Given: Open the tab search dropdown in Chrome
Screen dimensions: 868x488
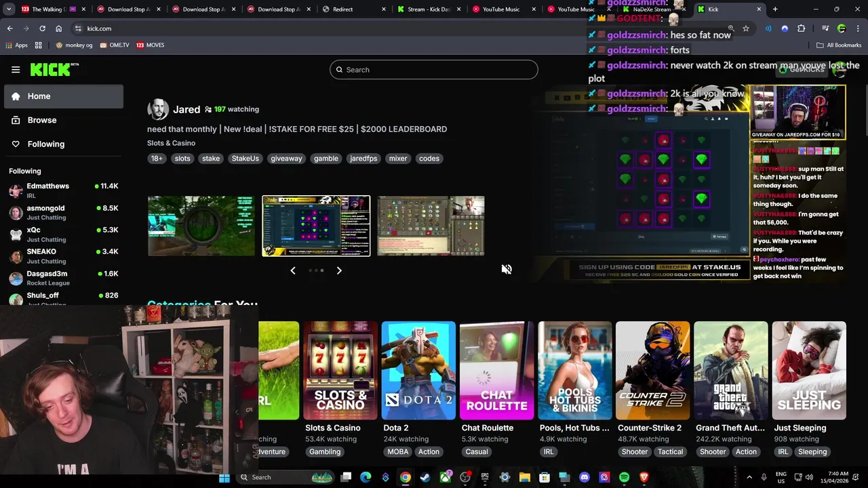Looking at the screenshot, I should 9,9.
